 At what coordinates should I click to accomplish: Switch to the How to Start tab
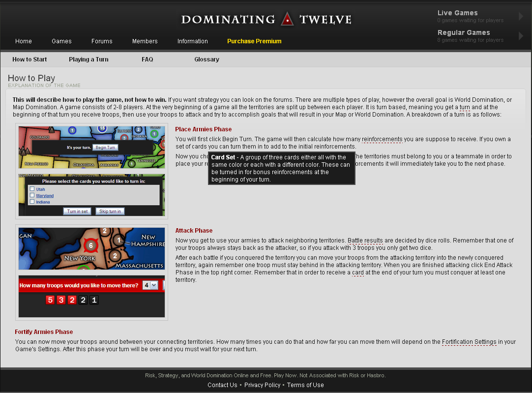pyautogui.click(x=30, y=60)
